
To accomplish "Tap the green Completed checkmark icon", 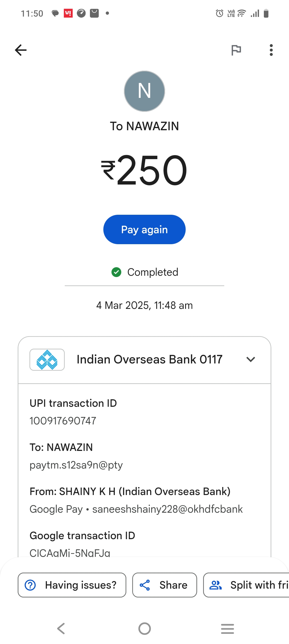I will point(116,272).
